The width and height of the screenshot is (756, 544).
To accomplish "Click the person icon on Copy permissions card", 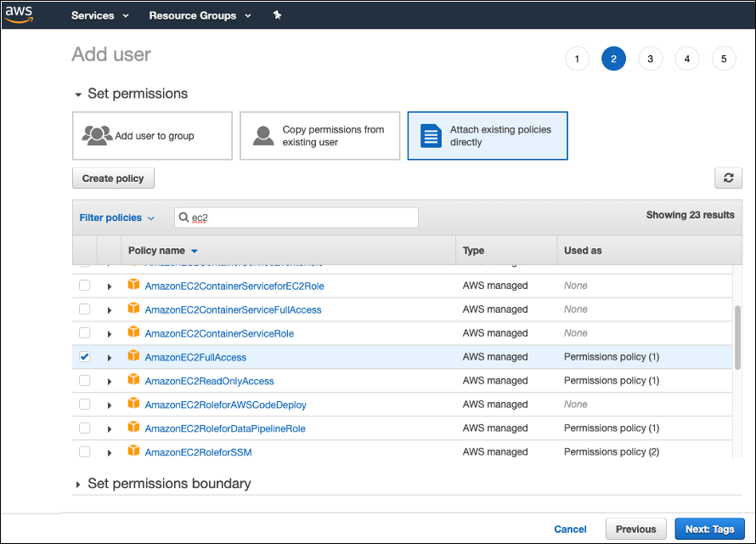I will pos(263,135).
